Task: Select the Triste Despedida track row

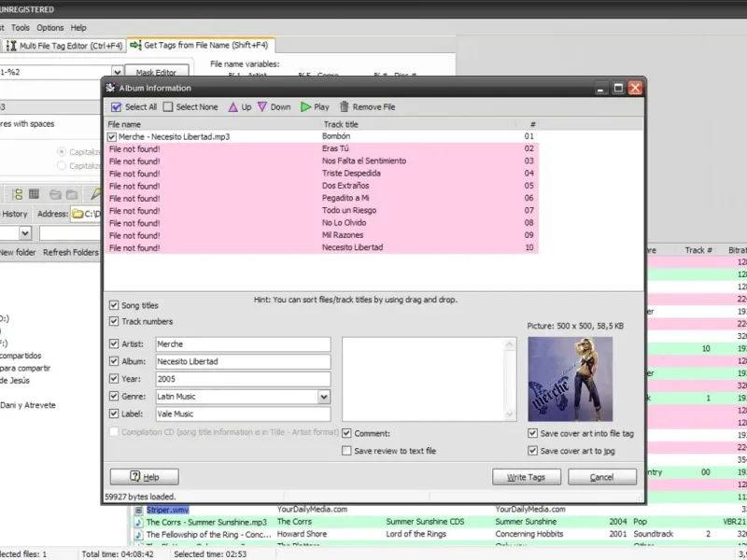Action: click(x=321, y=174)
